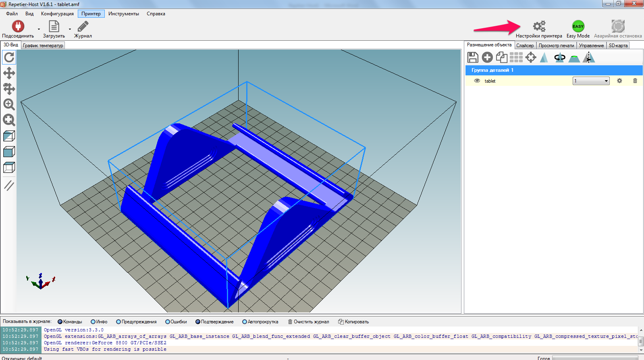Image resolution: width=644 pixels, height=360 pixels.
Task: Click the fit-to-view zoom icon
Action: coord(9,120)
